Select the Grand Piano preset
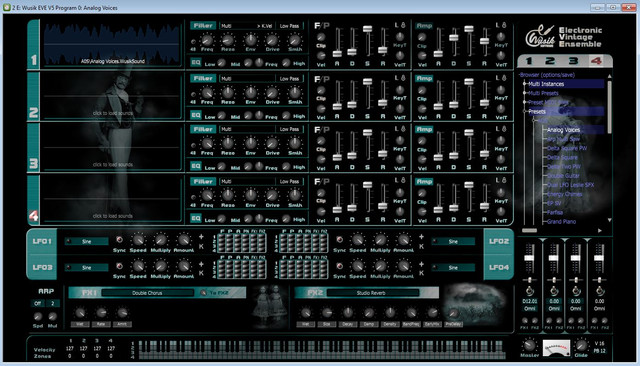 561,222
